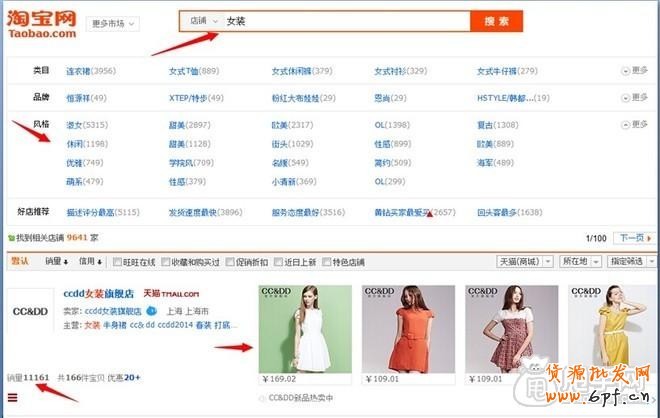Click the Tmall logo beside ccdd store
The width and height of the screenshot is (660, 418).
pos(171,293)
